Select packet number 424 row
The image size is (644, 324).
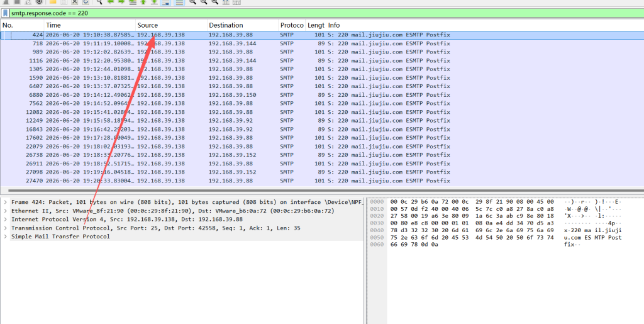pos(322,35)
